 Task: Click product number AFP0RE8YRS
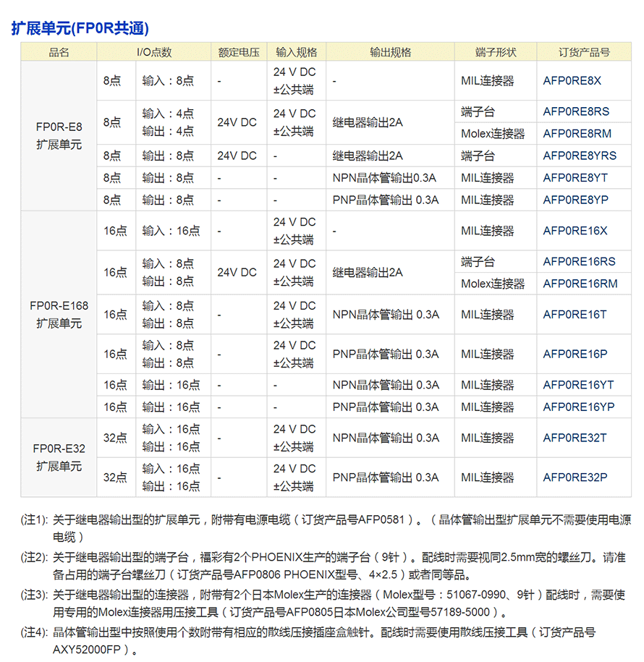click(580, 156)
